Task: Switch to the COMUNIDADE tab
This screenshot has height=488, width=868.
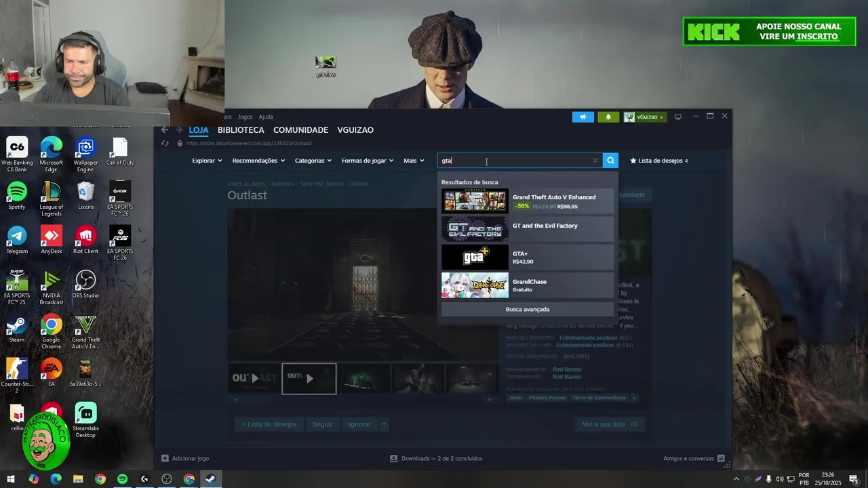Action: point(300,130)
